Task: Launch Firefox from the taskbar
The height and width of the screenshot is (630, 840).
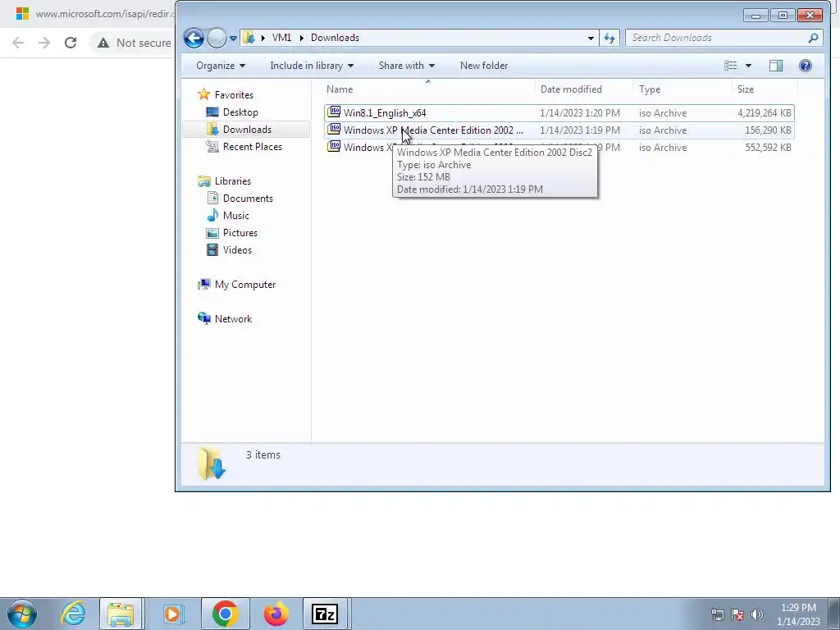Action: point(276,614)
